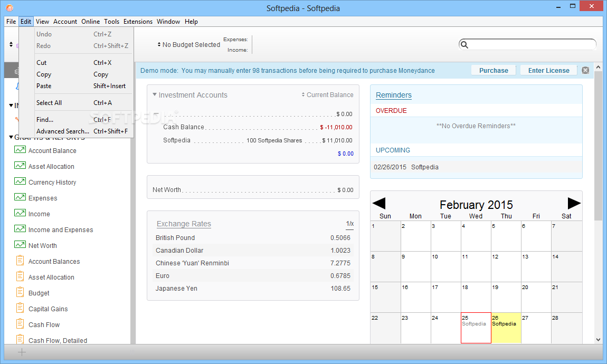The width and height of the screenshot is (607, 364).
Task: Click the Asset Allocation graph icon
Action: [x=20, y=166]
